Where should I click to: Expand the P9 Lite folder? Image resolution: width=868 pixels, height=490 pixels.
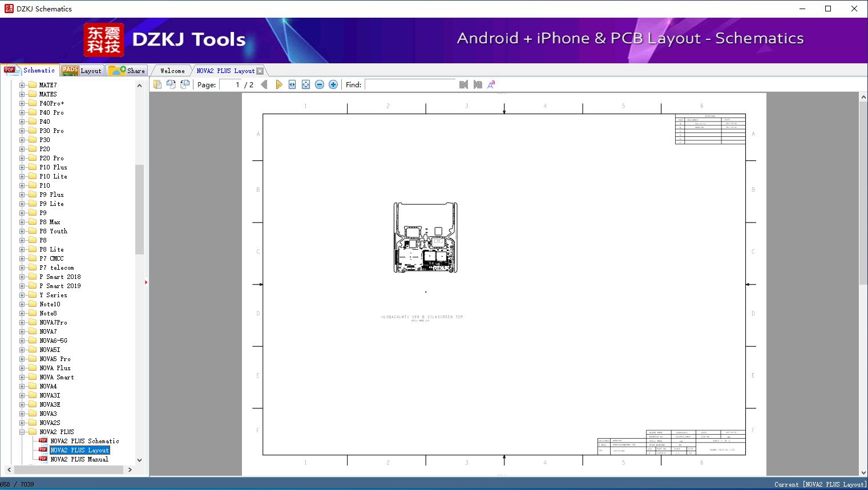[x=22, y=204]
